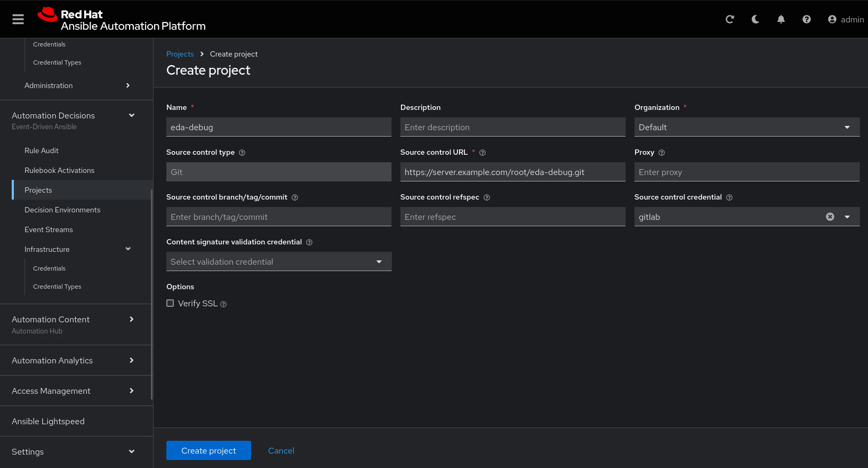Expand the Automation Analytics section
This screenshot has width=868, height=468.
pyautogui.click(x=77, y=360)
